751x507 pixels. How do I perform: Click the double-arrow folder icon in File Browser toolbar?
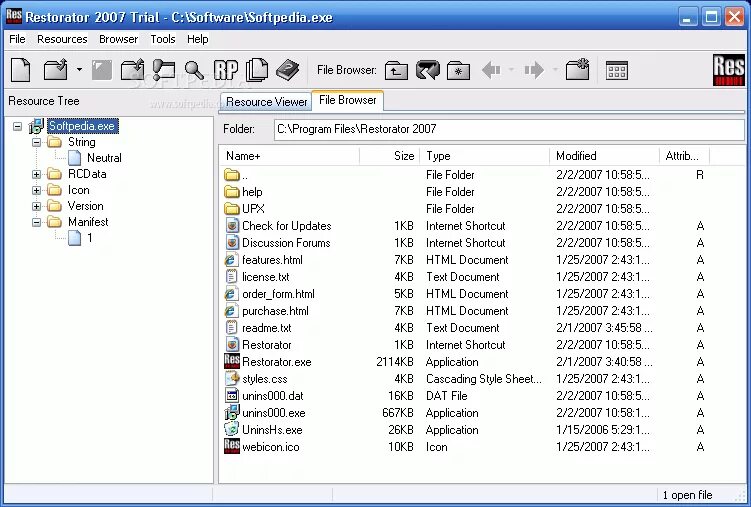point(428,70)
